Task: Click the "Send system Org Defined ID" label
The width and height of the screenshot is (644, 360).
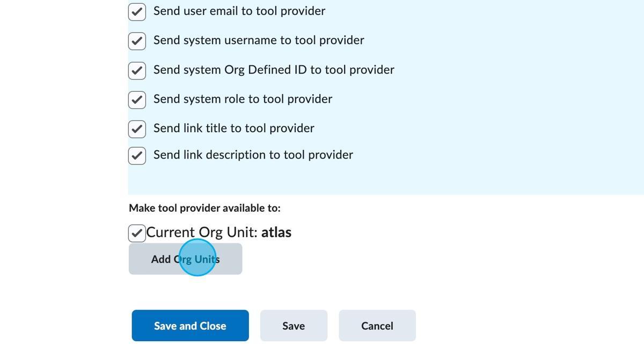Action: [x=274, y=69]
